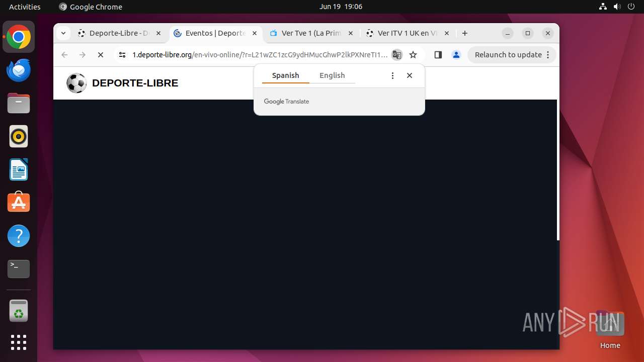View site information icon in address bar
Screen dimensions: 644x362
(122, 55)
